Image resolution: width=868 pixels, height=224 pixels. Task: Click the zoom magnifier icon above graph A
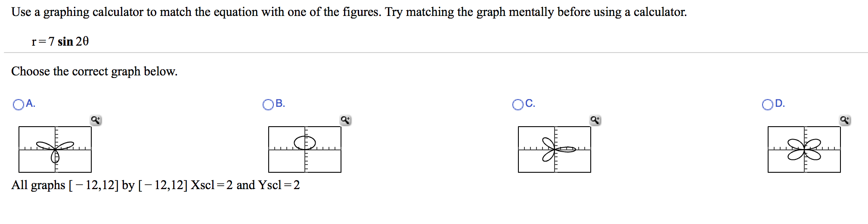tap(96, 120)
